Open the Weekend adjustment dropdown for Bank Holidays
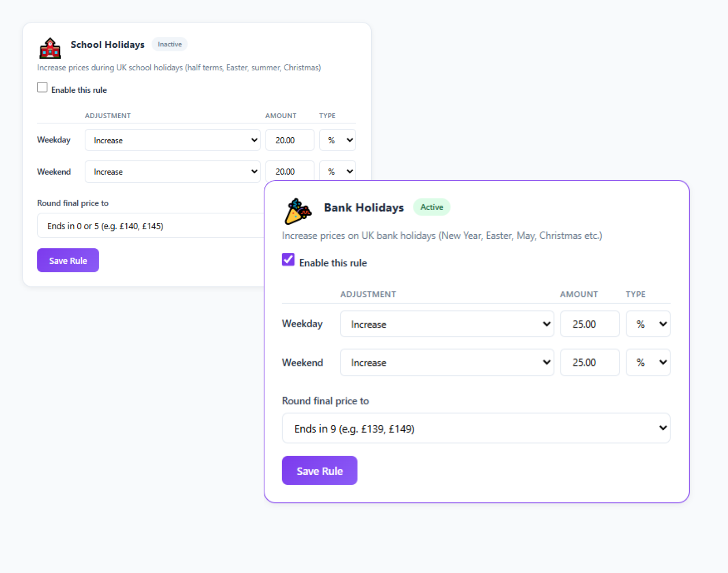Image resolution: width=728 pixels, height=573 pixels. (447, 362)
